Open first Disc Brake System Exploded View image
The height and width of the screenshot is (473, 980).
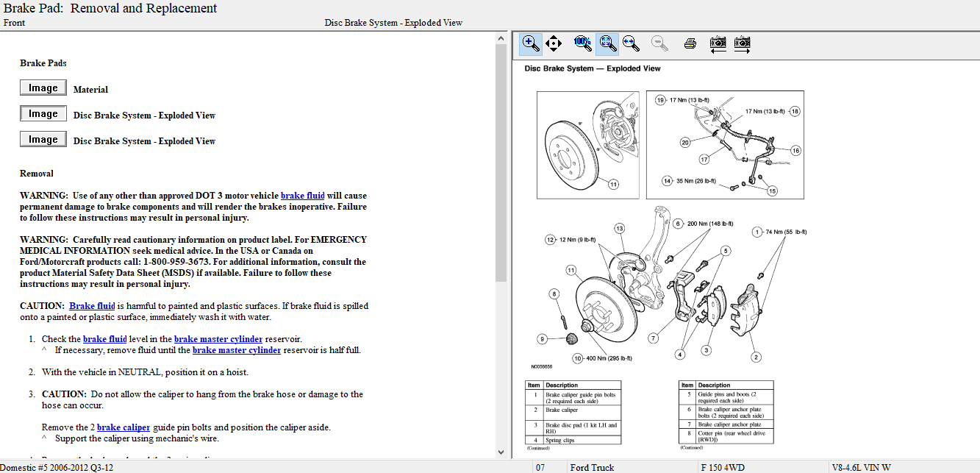43,114
